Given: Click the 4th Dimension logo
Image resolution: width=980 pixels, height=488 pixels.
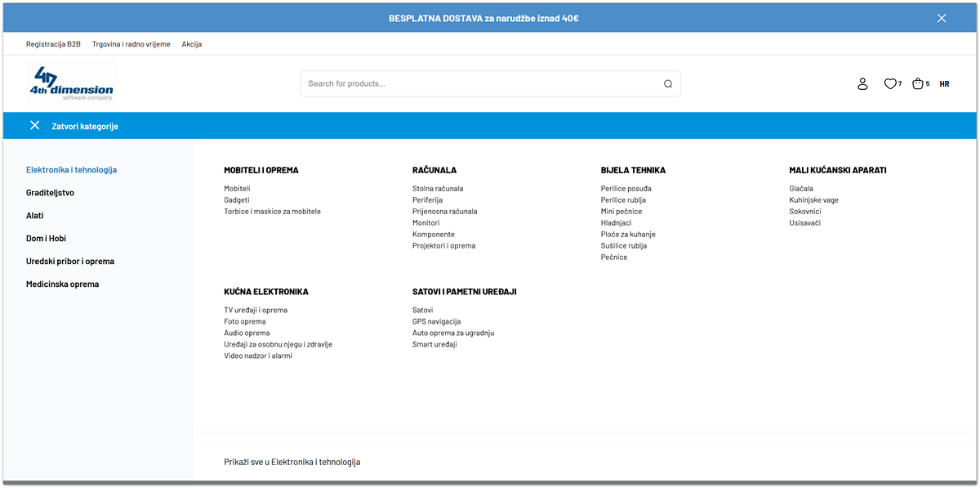Looking at the screenshot, I should pyautogui.click(x=70, y=83).
